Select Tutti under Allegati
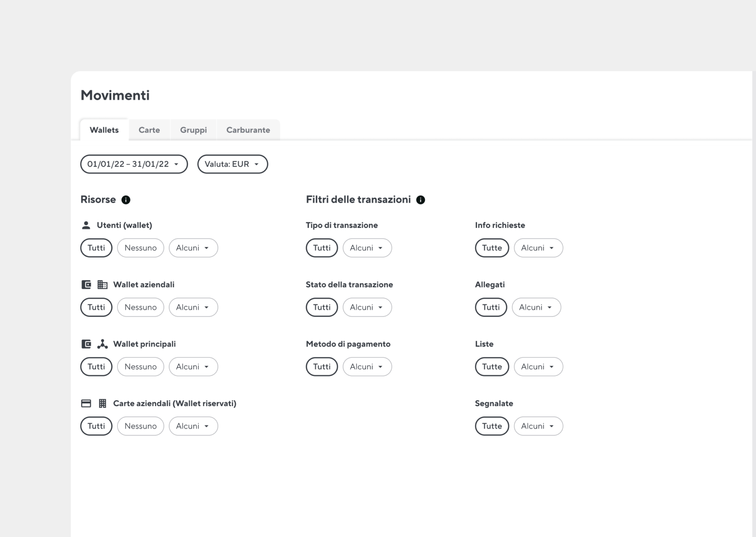 point(491,307)
